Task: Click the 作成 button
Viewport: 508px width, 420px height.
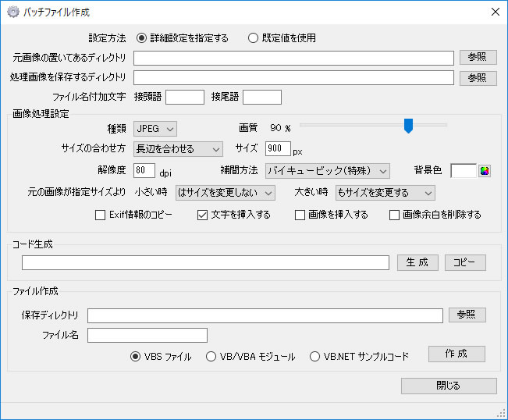Action: click(x=456, y=354)
